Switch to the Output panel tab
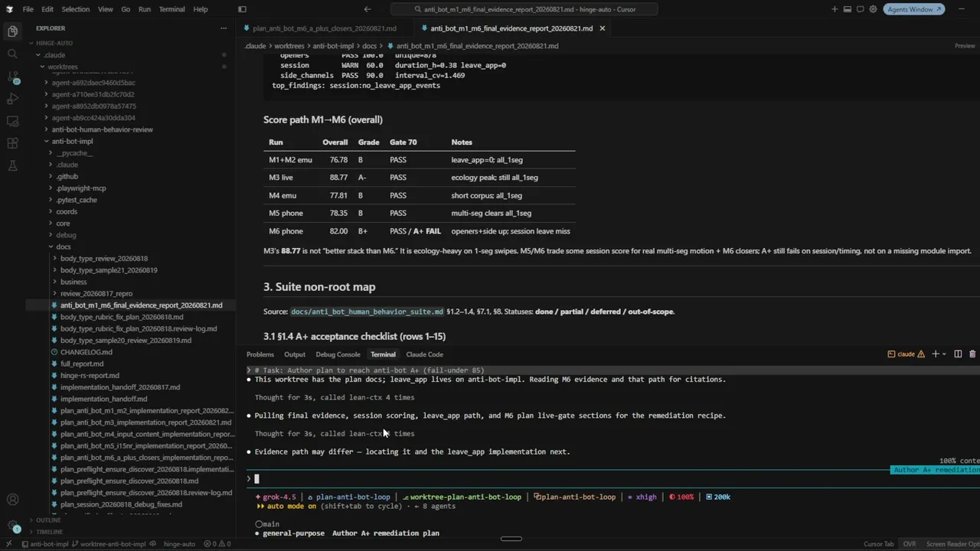The image size is (980, 551). click(294, 354)
